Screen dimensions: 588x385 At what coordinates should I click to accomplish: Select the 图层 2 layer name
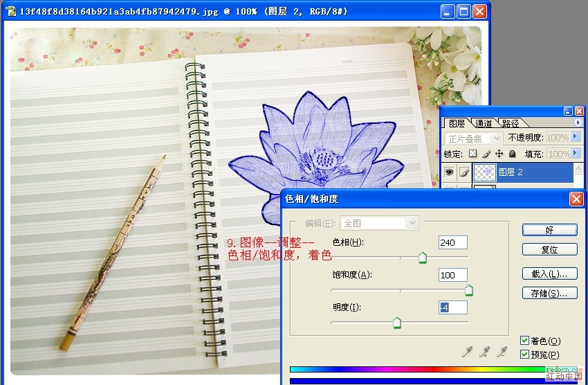tap(511, 172)
